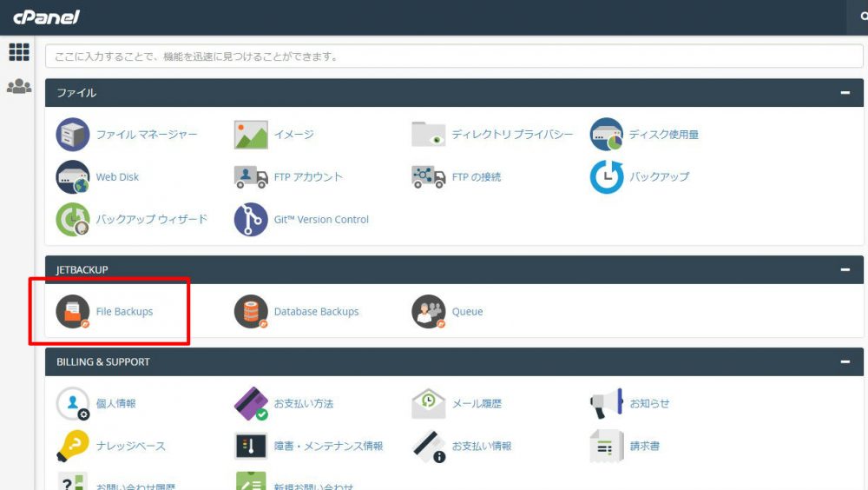Collapse the ファイル section

click(x=845, y=93)
